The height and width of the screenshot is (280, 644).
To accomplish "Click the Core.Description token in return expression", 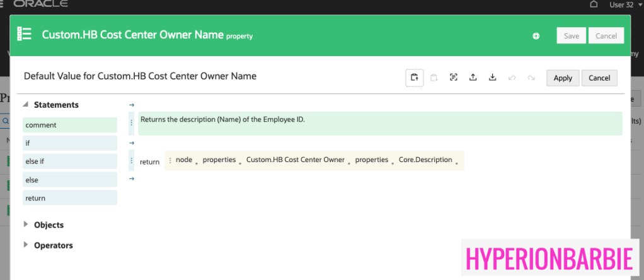I will pyautogui.click(x=425, y=160).
